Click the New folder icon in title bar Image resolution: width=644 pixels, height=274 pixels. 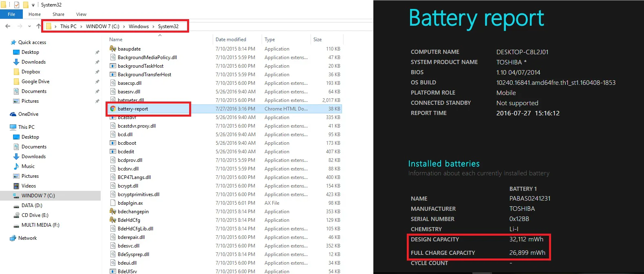tap(26, 5)
